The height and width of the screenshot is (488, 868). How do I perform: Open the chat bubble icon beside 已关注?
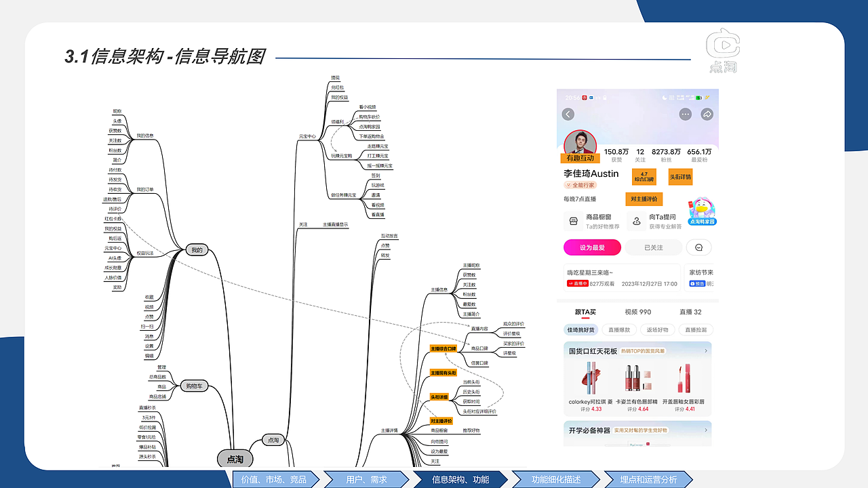(x=698, y=247)
